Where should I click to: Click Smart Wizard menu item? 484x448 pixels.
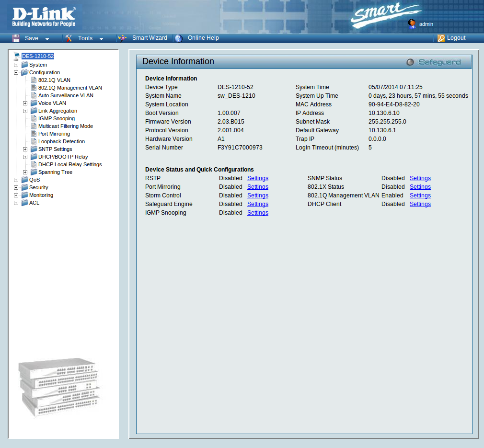[150, 38]
